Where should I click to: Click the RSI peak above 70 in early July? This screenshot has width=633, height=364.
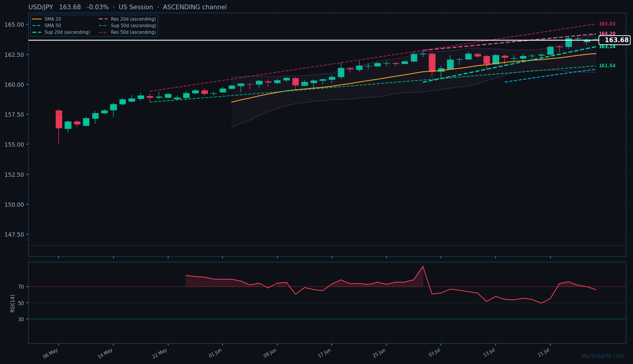[423, 266]
